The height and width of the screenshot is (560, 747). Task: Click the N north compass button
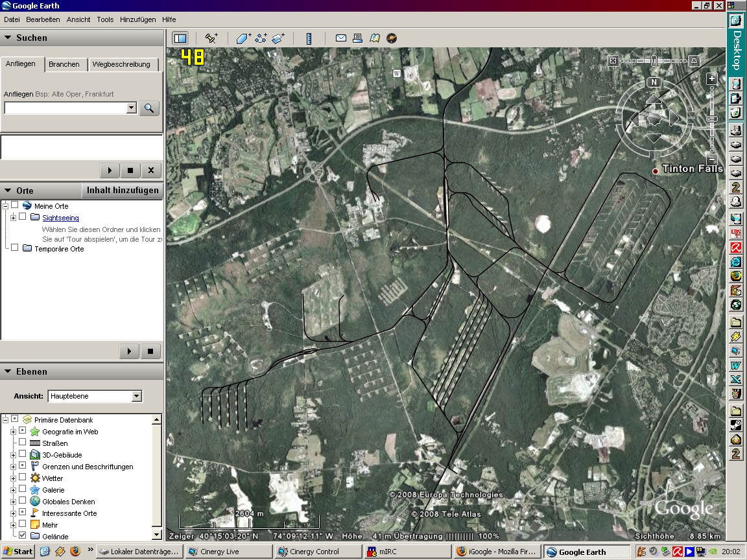pyautogui.click(x=654, y=82)
